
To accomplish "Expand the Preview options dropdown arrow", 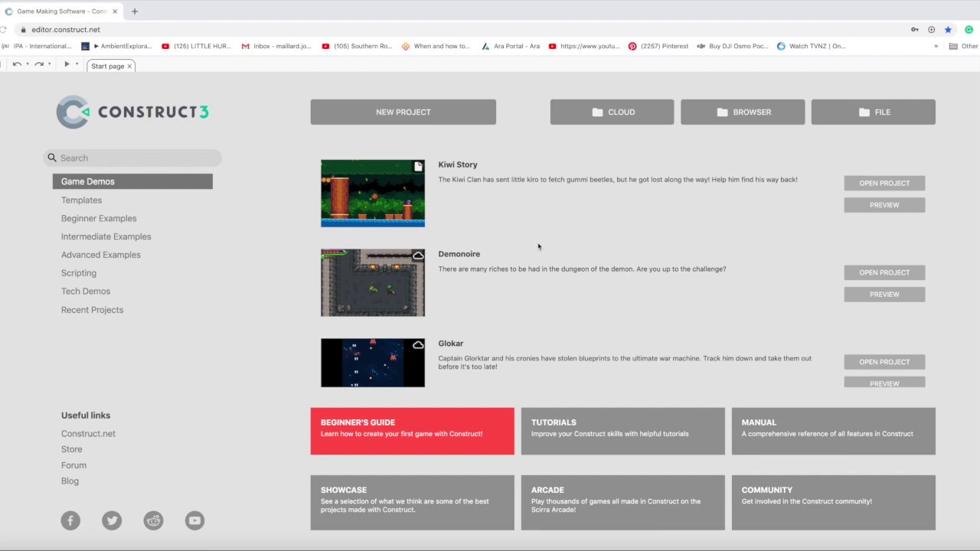I will [x=77, y=64].
